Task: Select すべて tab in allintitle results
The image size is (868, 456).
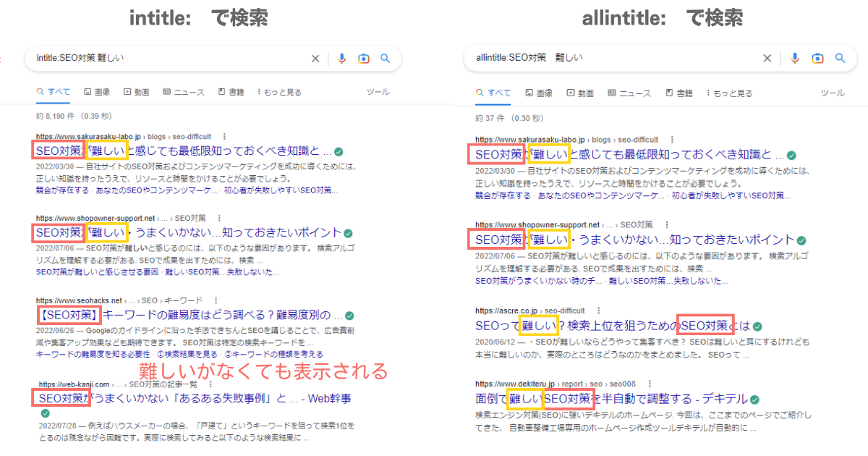Action: click(x=493, y=93)
